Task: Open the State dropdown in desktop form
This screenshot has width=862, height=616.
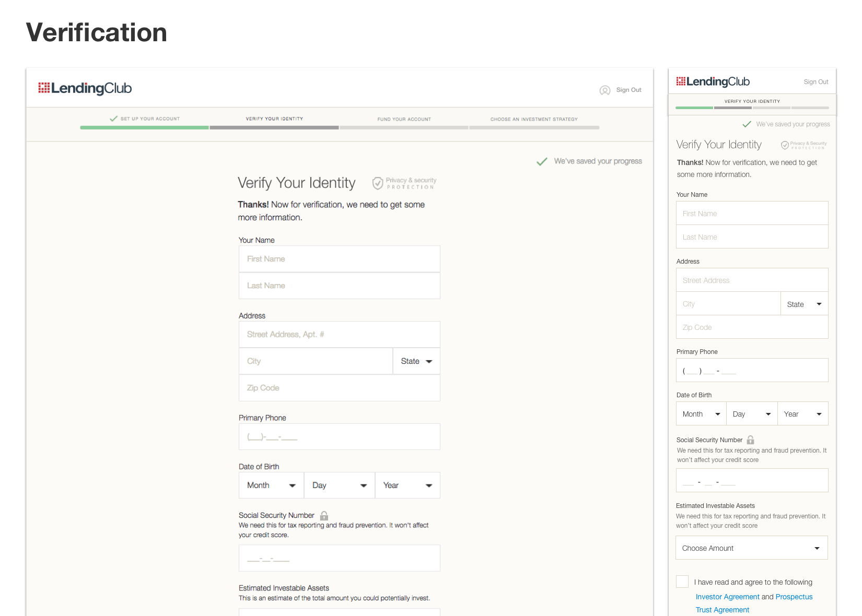Action: click(x=416, y=361)
